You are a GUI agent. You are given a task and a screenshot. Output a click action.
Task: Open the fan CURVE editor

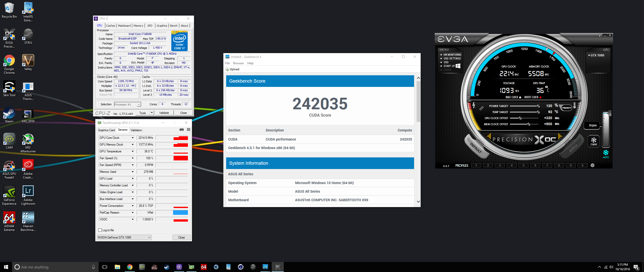[594, 141]
